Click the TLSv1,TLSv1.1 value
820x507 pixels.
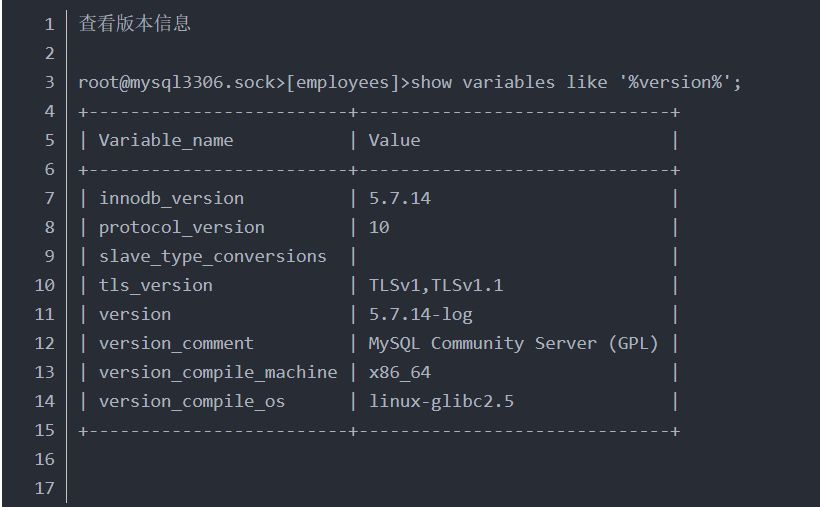pyautogui.click(x=436, y=285)
